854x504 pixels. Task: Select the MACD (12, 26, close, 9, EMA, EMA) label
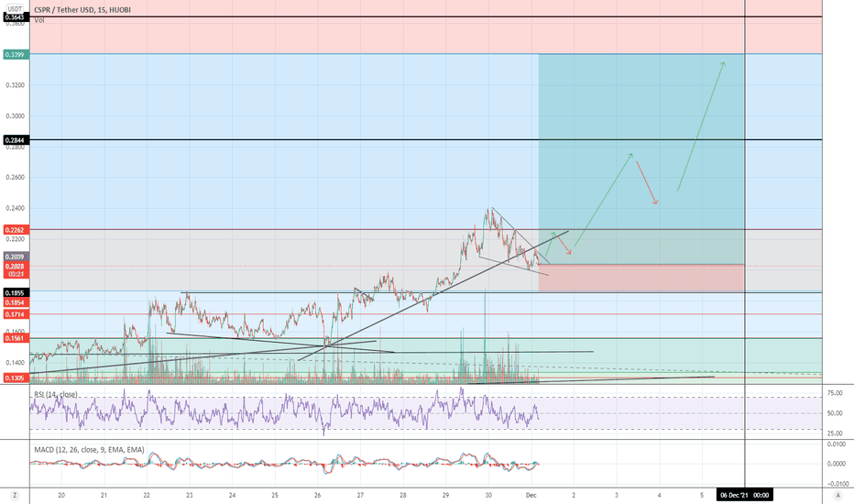(x=89, y=450)
